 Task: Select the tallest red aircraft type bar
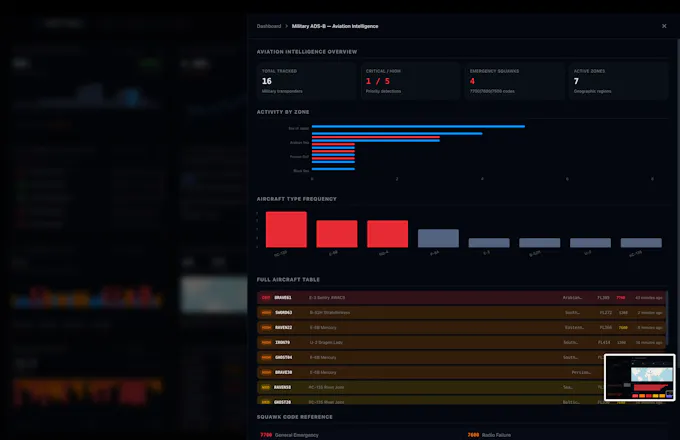(x=286, y=229)
